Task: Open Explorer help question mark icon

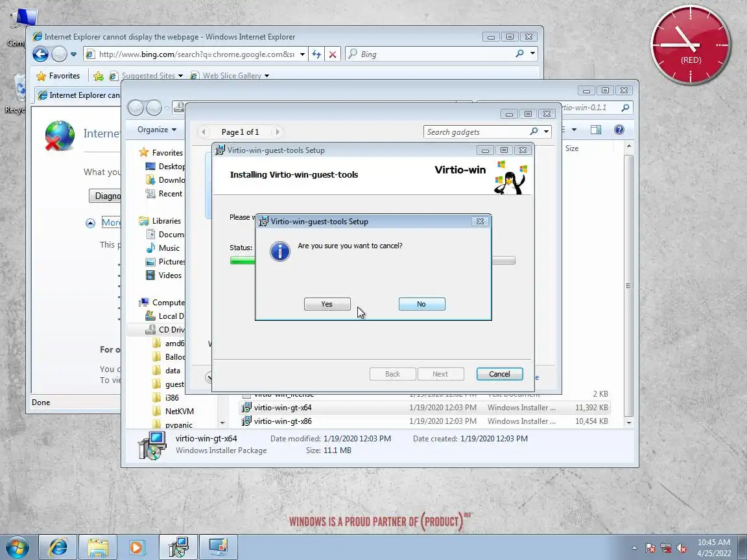Action: pyautogui.click(x=619, y=130)
